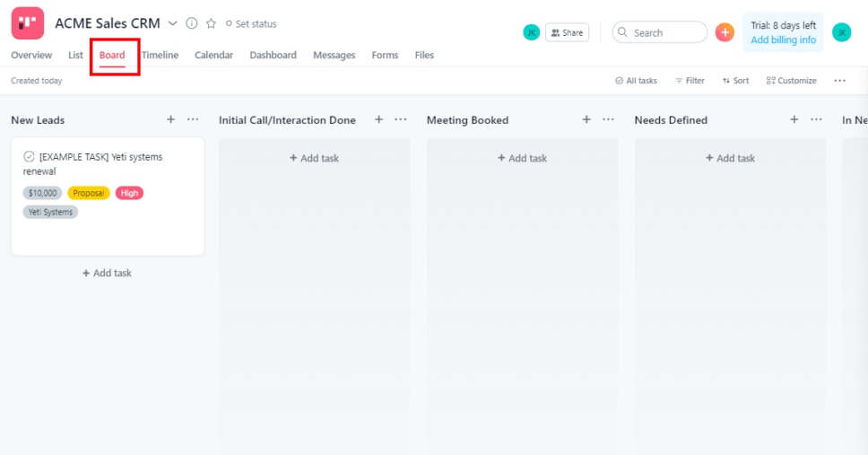Open the Yeti systems renewal task card
Screen dimensions: 868x455
point(108,197)
